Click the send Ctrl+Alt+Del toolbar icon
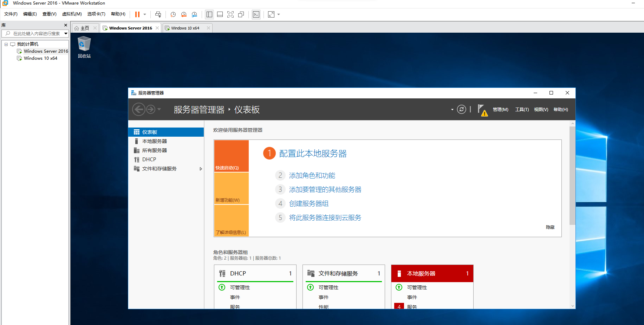The width and height of the screenshot is (644, 325). point(158,14)
